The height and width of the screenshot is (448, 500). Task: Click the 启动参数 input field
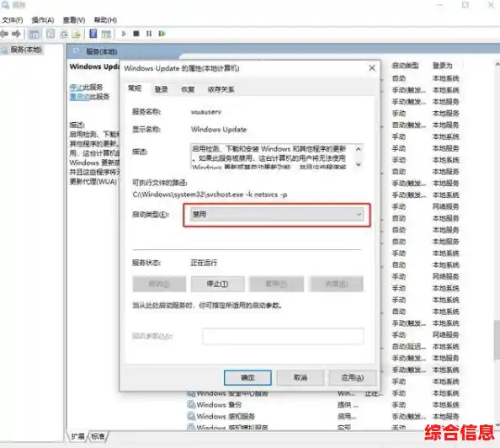click(283, 336)
